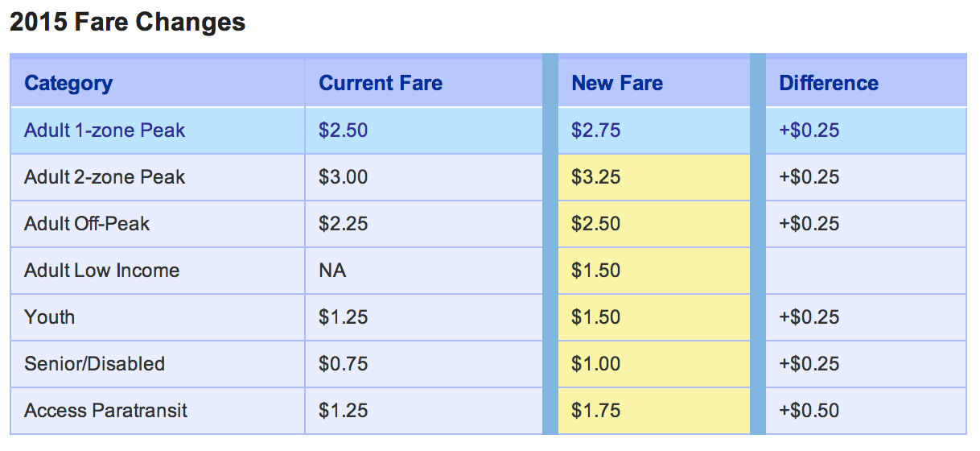
Task: Click the 2015 Fare Changes heading
Action: pos(127,22)
